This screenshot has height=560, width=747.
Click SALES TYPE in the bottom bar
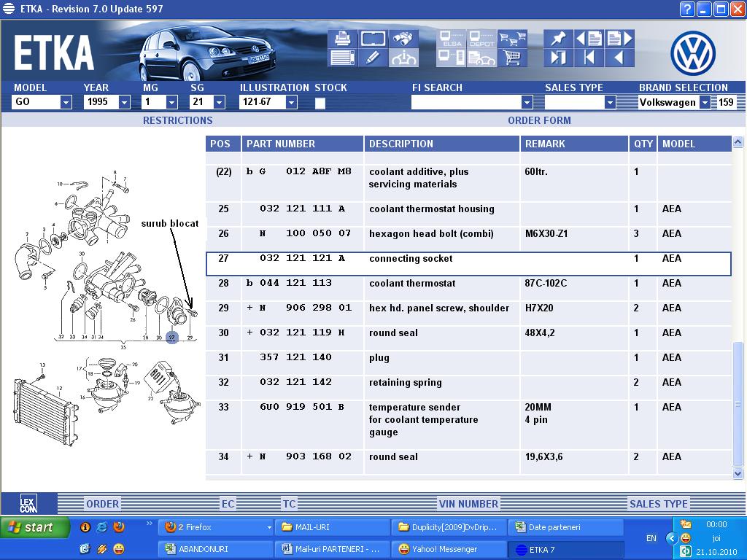pyautogui.click(x=659, y=504)
